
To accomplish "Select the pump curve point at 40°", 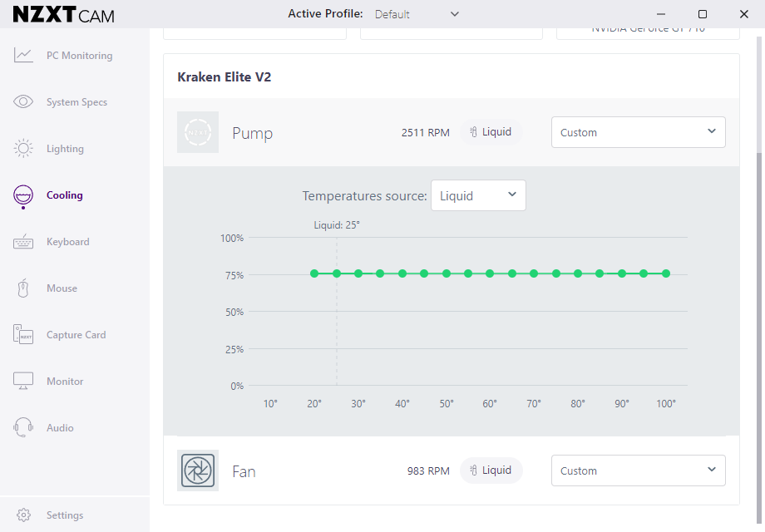I will [x=402, y=273].
